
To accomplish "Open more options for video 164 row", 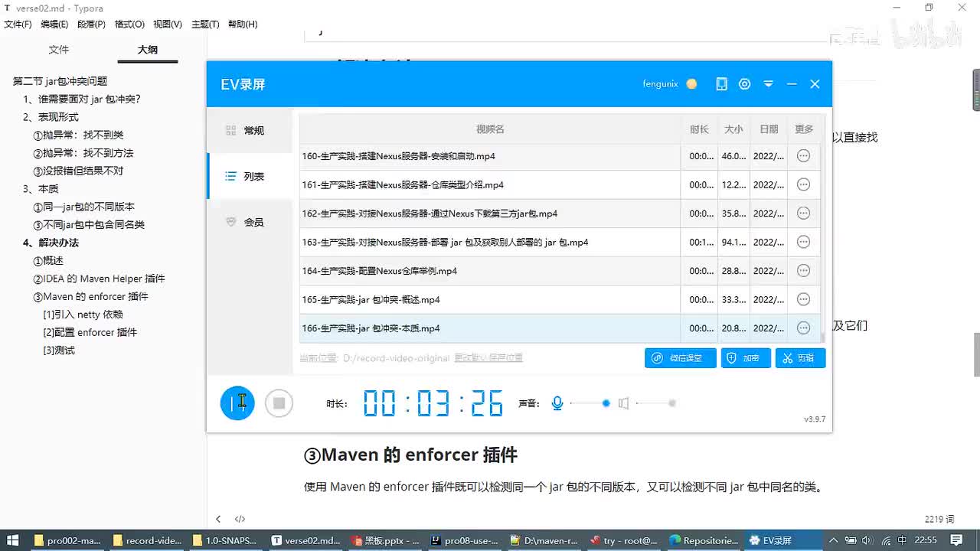I will pyautogui.click(x=803, y=271).
